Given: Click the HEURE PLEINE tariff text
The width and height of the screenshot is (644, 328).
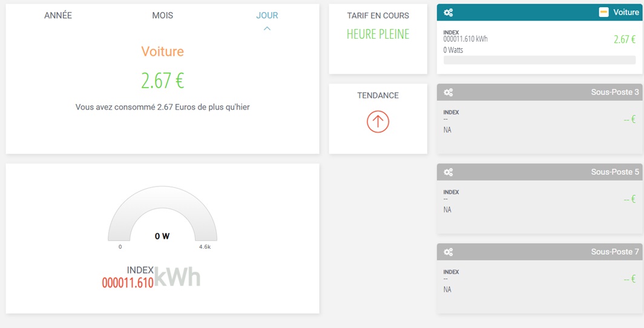Looking at the screenshot, I should coord(378,34).
